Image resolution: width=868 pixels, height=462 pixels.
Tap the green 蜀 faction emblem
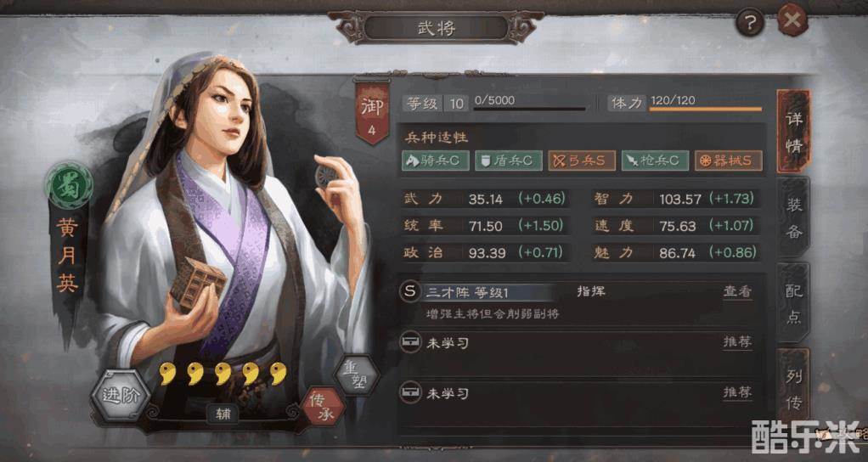(x=69, y=186)
